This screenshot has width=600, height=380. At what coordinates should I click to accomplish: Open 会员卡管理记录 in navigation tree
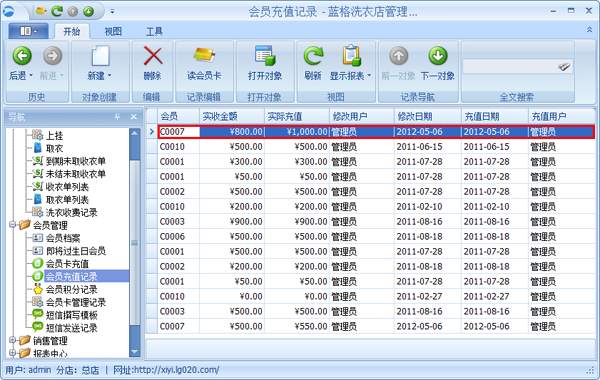[75, 302]
